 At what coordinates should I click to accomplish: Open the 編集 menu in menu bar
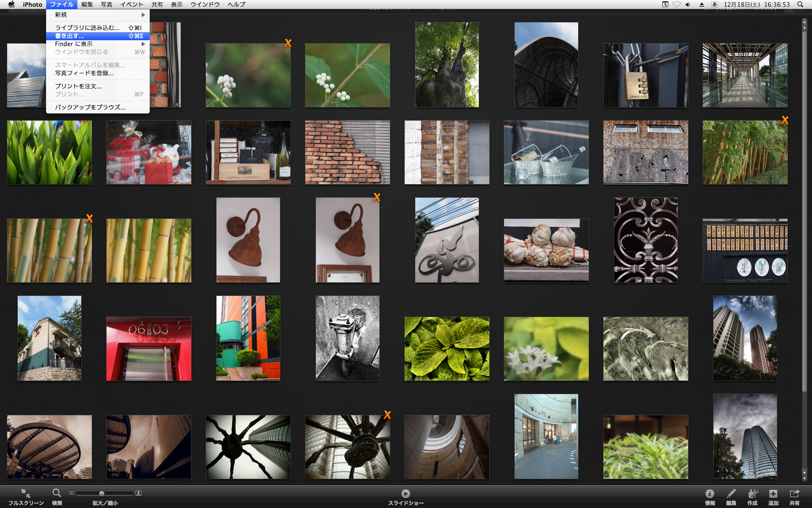87,4
